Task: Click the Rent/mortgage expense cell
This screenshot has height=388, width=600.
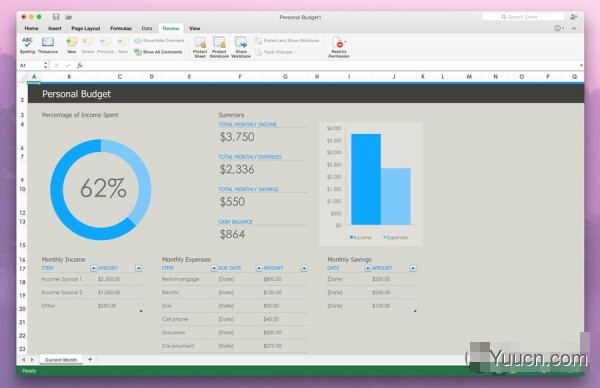Action: [x=181, y=279]
